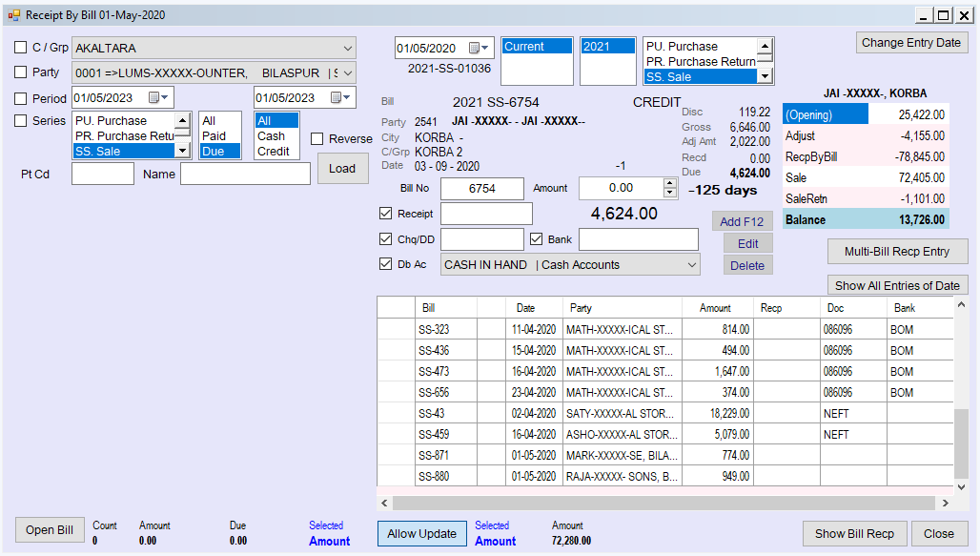Toggle the Reverse checkbox
The width and height of the screenshot is (980, 556).
pos(316,139)
